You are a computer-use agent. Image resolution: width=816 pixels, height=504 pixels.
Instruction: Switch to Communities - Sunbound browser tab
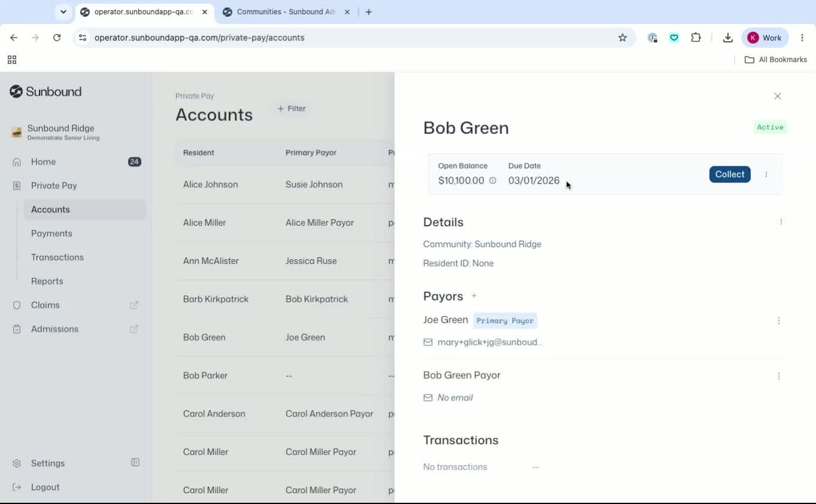pos(286,12)
